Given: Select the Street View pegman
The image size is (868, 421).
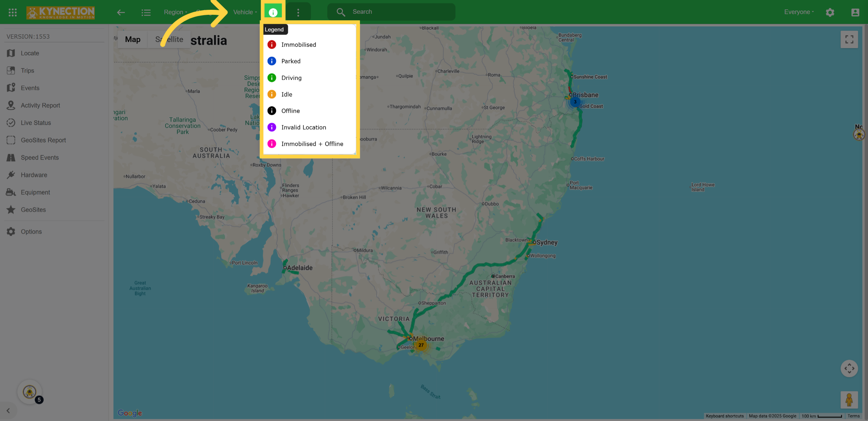Looking at the screenshot, I should tap(849, 400).
